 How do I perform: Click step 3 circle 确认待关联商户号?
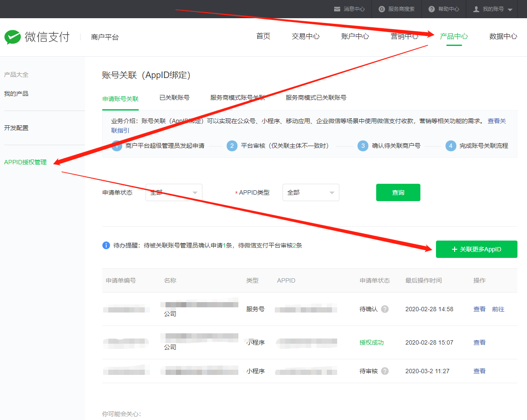[x=363, y=146]
